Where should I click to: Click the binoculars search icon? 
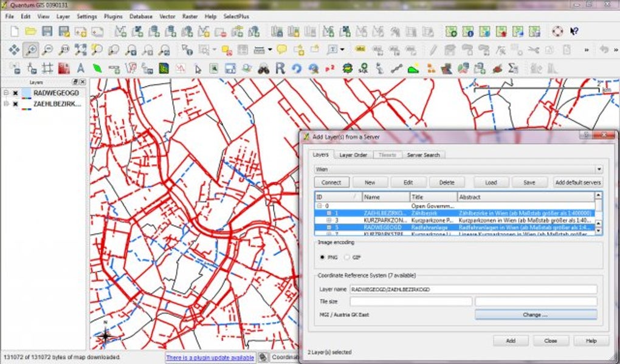[x=263, y=69]
